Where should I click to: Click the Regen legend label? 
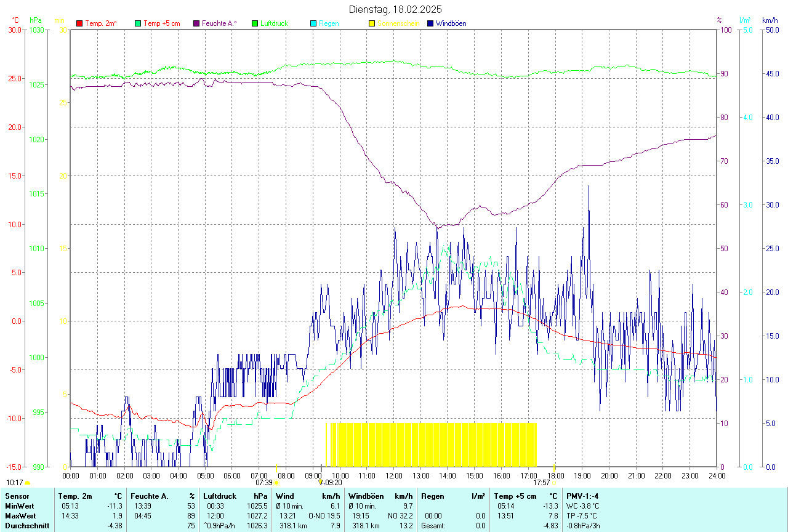click(x=329, y=23)
